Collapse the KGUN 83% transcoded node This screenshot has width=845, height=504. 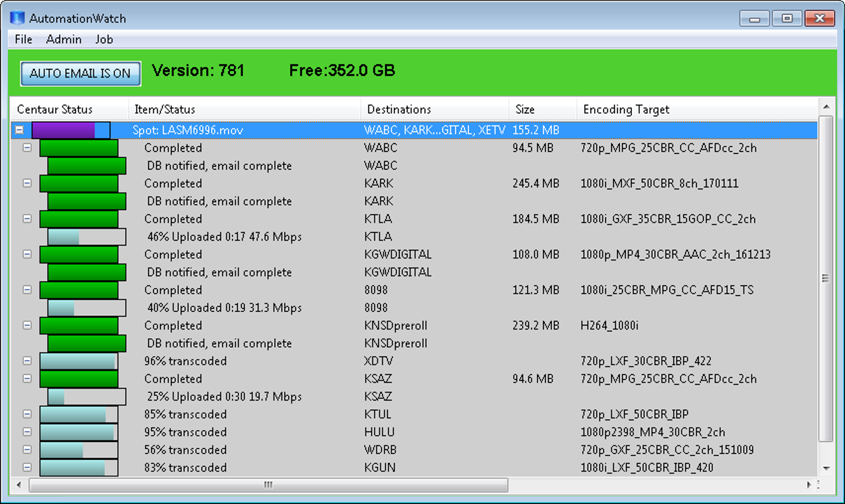[27, 467]
